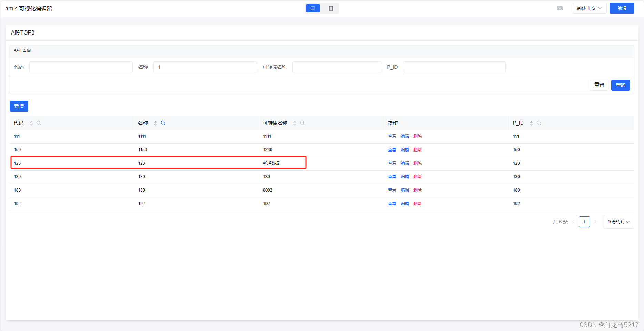Edit row 123 via 编辑
The width and height of the screenshot is (644, 331).
coord(405,163)
